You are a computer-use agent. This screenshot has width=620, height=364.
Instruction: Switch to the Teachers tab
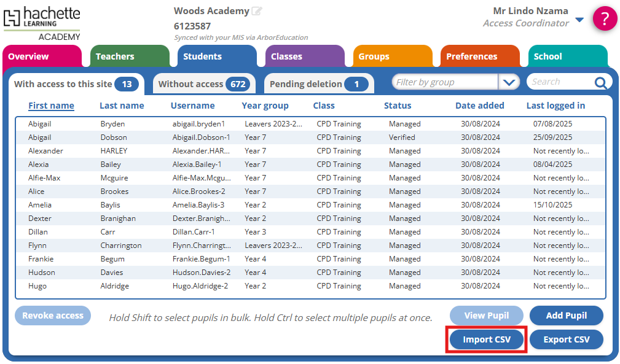[x=130, y=56]
